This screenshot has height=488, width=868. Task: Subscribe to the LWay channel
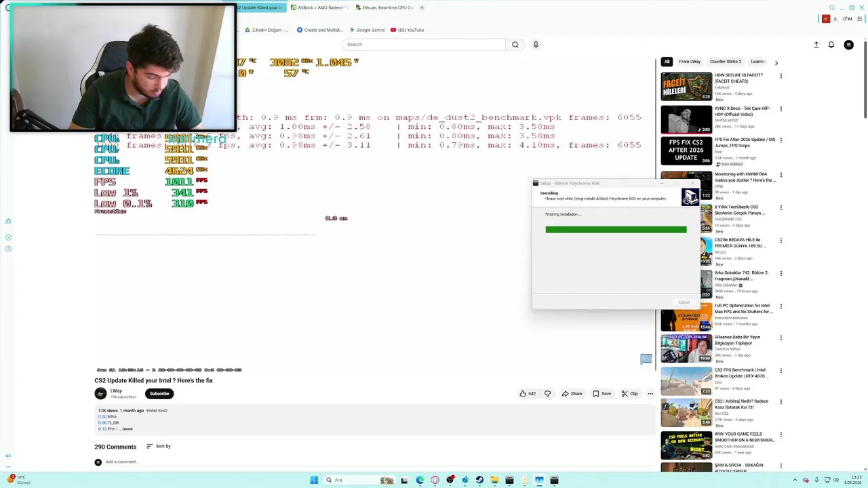coord(159,394)
